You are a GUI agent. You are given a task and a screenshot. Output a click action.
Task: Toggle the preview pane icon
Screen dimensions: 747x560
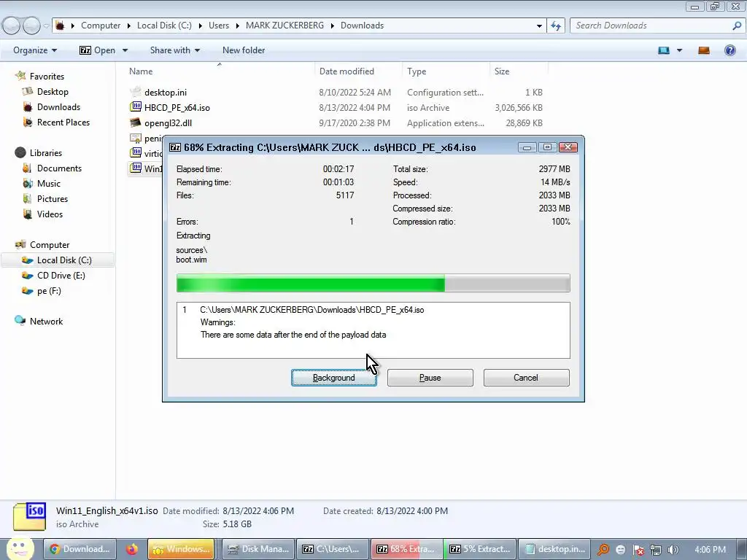pos(704,50)
